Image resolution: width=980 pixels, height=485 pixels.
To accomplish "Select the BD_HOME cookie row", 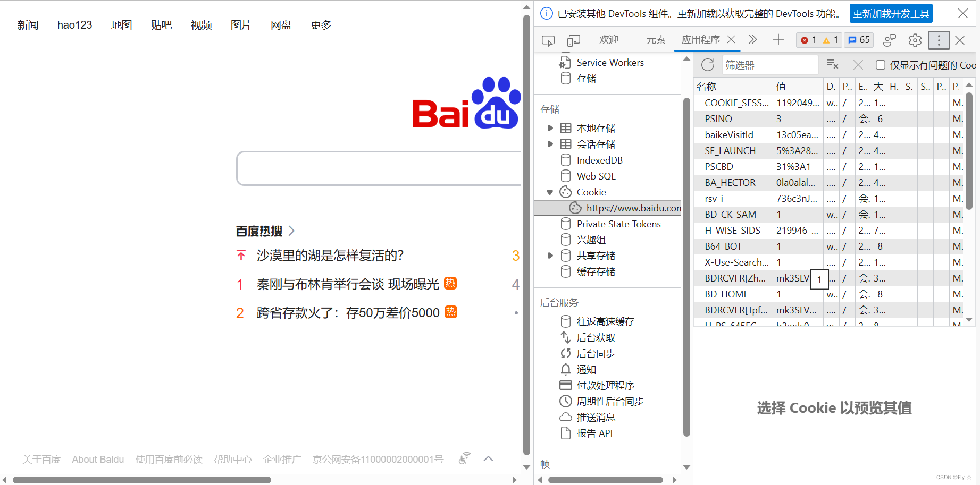I will (830, 294).
